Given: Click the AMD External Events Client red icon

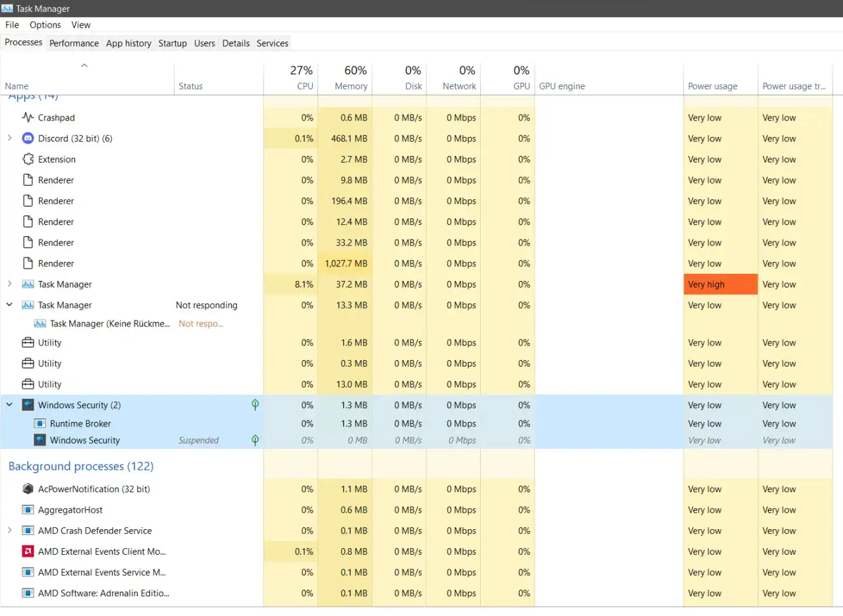Looking at the screenshot, I should (28, 552).
